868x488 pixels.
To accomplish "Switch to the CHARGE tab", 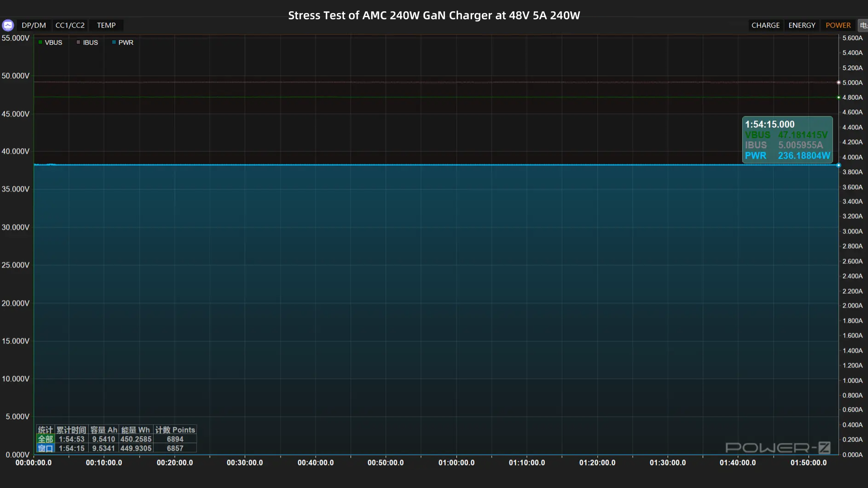I will [x=765, y=25].
